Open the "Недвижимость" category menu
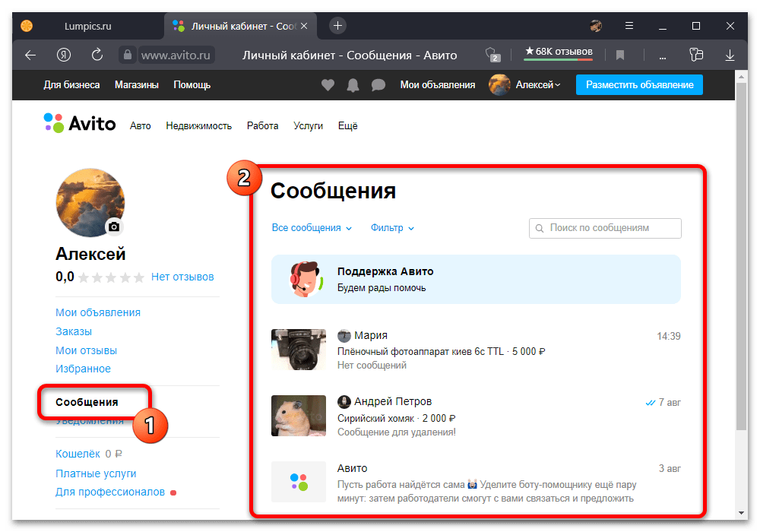Image resolution: width=760 pixels, height=532 pixels. pos(198,126)
